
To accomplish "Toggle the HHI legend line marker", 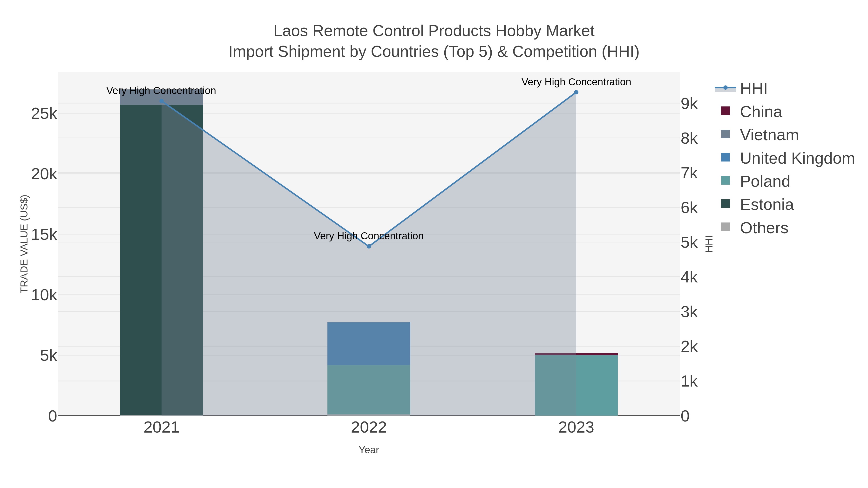I will [x=725, y=88].
